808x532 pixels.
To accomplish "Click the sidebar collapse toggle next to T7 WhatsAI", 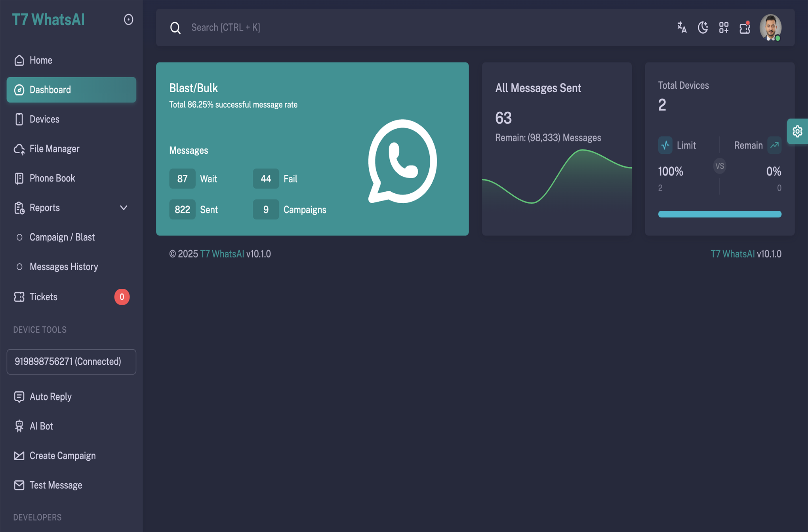I will [x=128, y=19].
